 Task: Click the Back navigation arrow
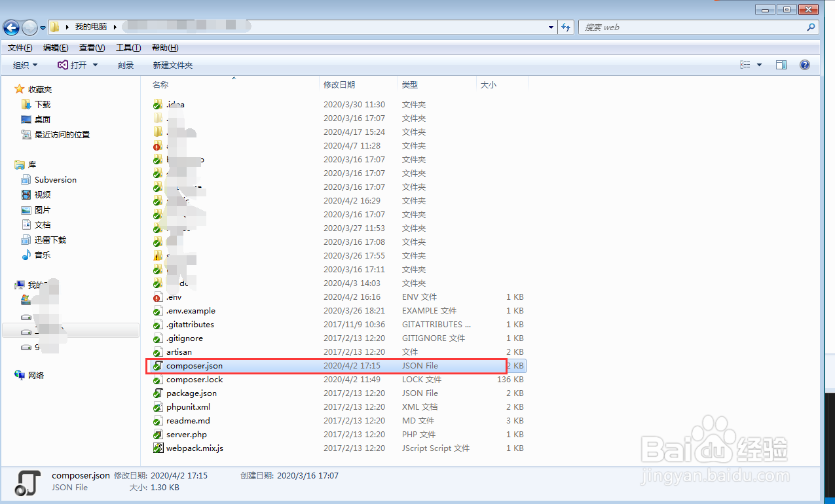point(11,27)
